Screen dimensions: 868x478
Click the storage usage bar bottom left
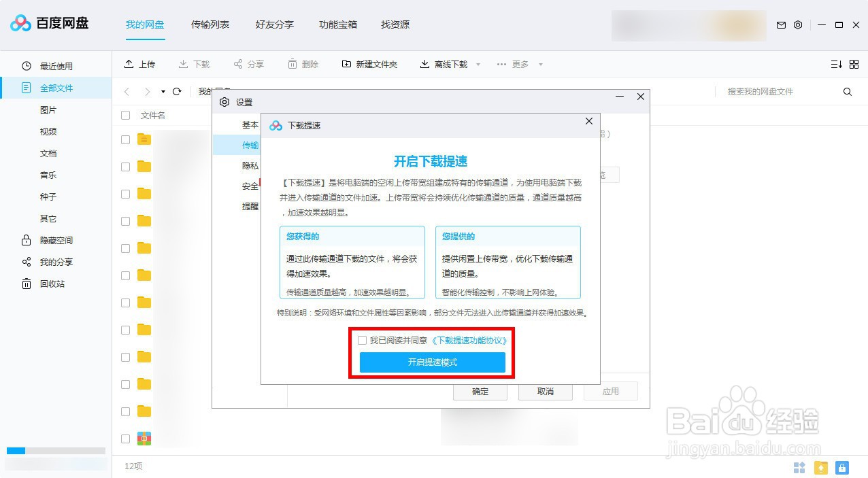pos(54,450)
